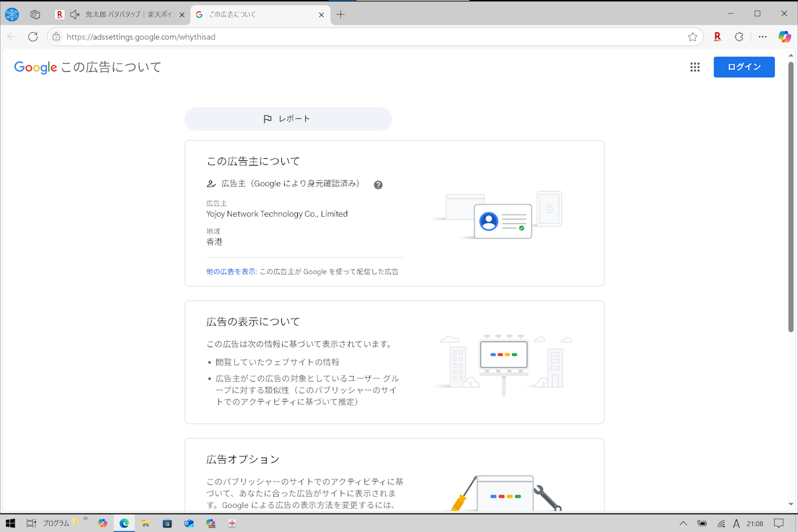Add this page to favorites with star icon
Screen dimensions: 798x532
click(692, 37)
